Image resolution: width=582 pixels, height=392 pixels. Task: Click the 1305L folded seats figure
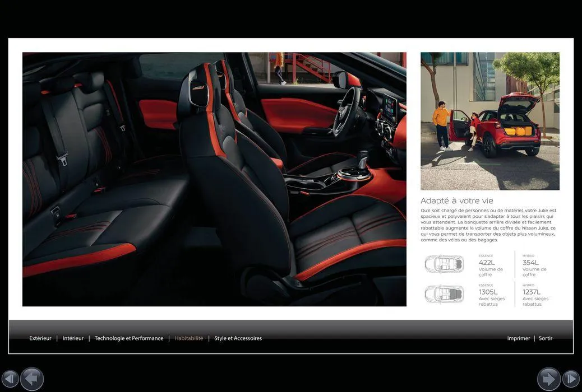[x=488, y=292]
